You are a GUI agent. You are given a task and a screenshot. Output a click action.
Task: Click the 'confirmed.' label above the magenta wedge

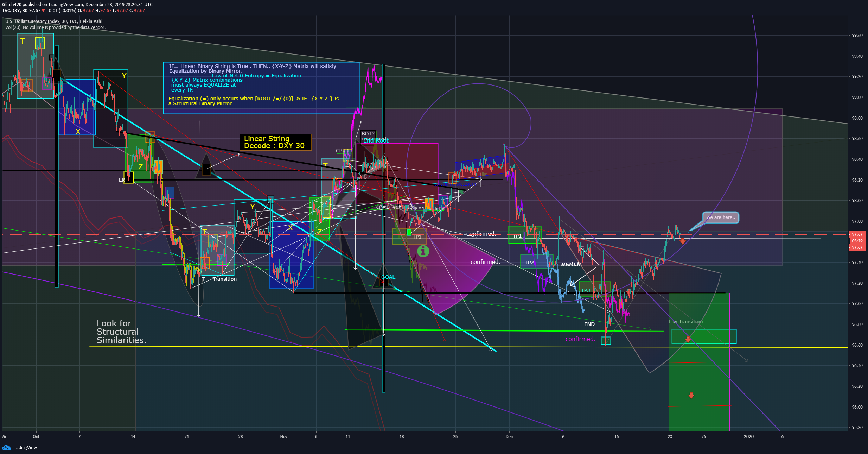click(x=485, y=262)
